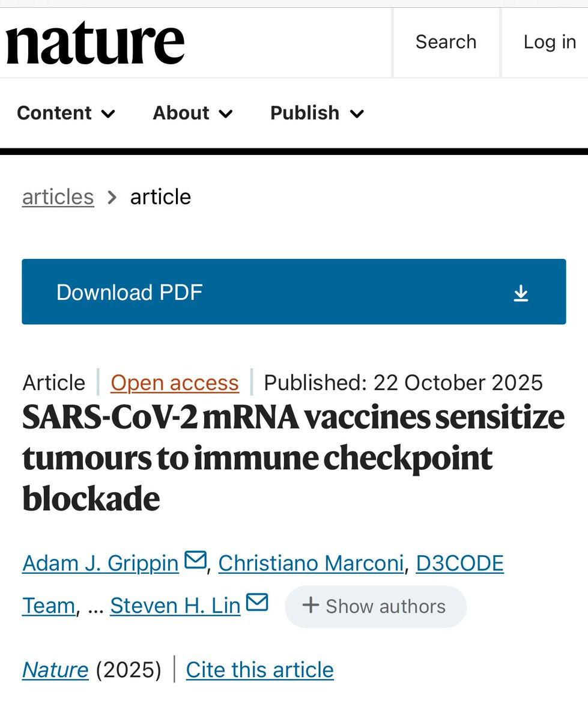588x721 pixels.
Task: Expand the About menu
Action: (x=193, y=113)
